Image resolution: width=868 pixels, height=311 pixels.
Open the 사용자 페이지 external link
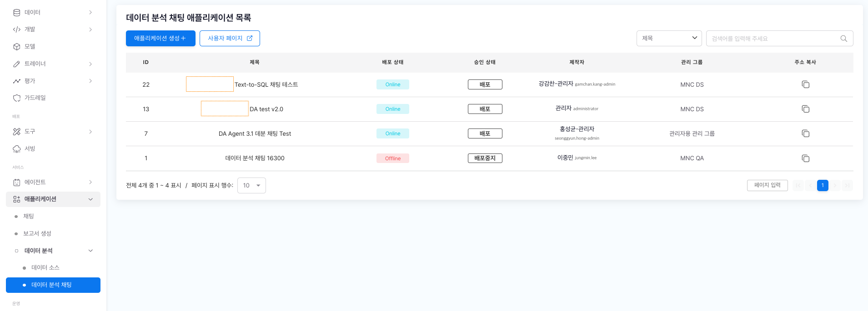click(x=230, y=39)
